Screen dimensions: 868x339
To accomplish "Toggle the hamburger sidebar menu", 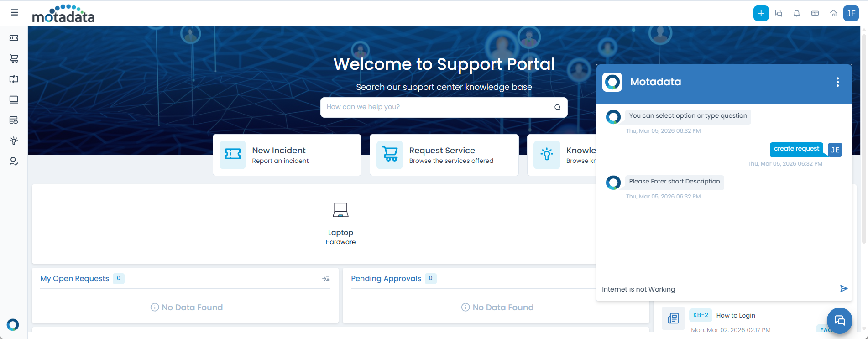I will point(15,12).
